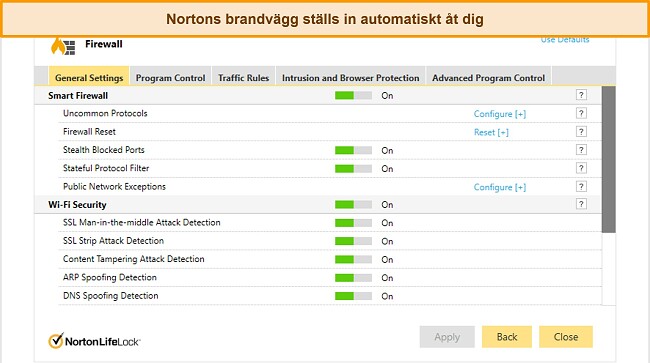Toggle the Smart Firewall switch
The image size is (650, 363).
tap(353, 96)
